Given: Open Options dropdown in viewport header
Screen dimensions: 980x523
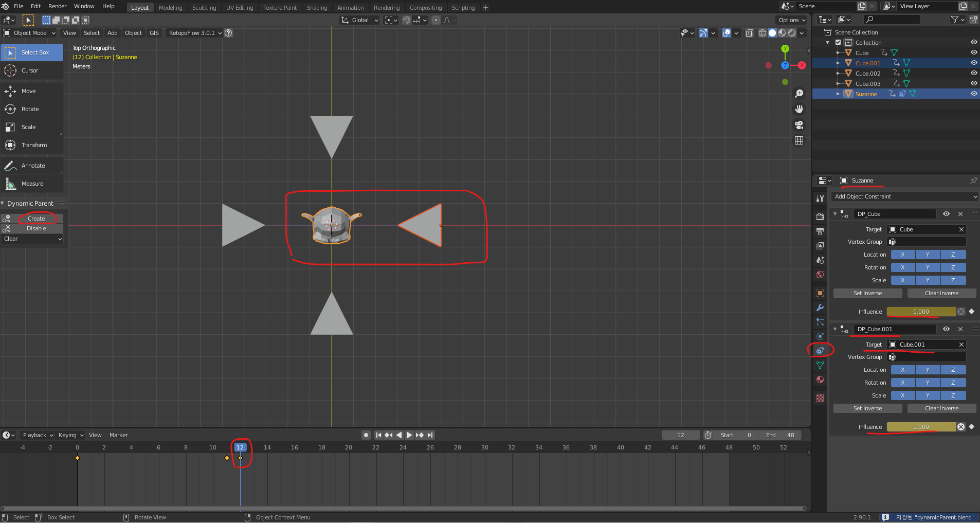Looking at the screenshot, I should 792,20.
